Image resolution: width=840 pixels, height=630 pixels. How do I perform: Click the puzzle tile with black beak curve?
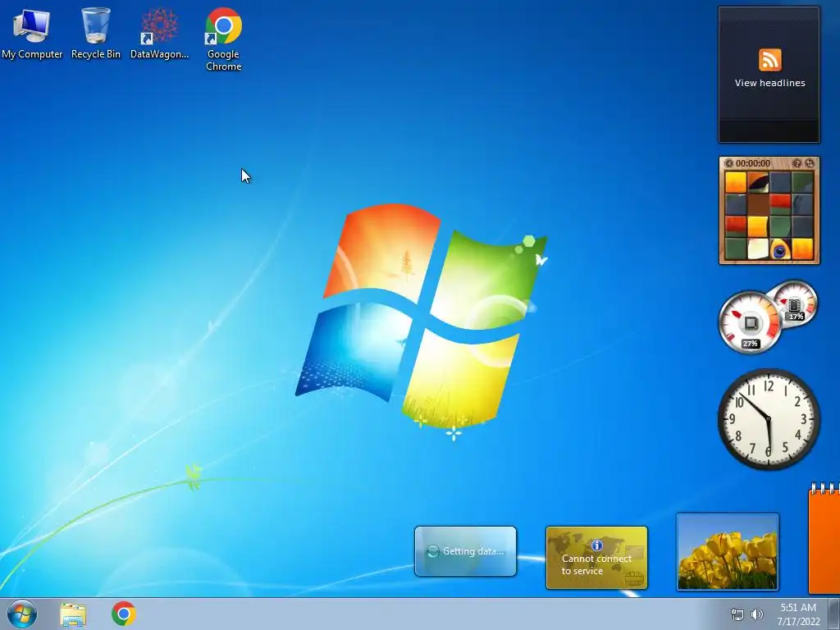click(757, 182)
